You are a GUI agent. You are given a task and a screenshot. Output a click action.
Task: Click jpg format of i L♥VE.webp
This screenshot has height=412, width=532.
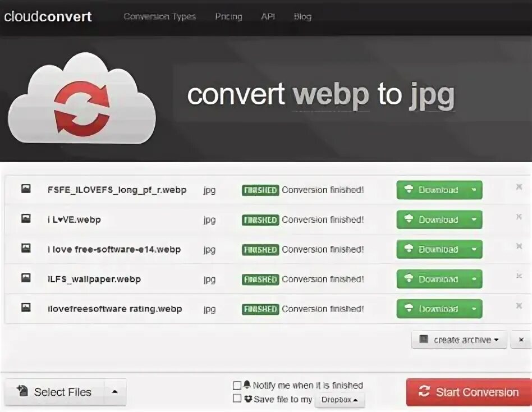pyautogui.click(x=209, y=220)
